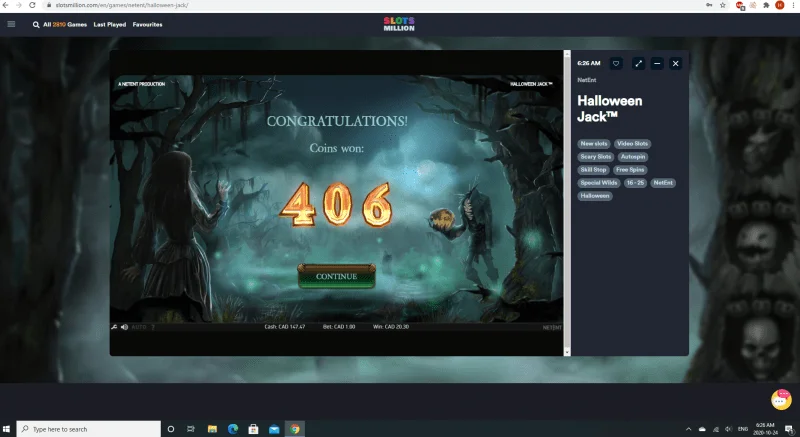Open game help question mark
Viewport: 800px width, 437px height.
point(153,327)
